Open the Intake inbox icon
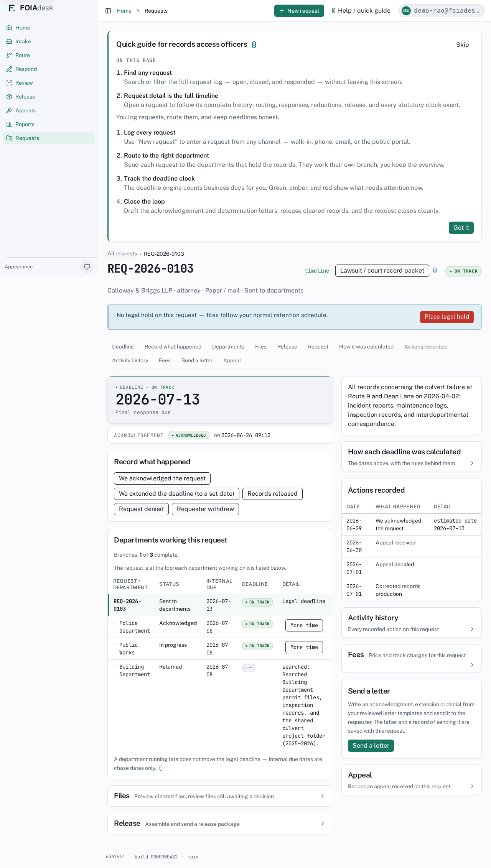 9,41
